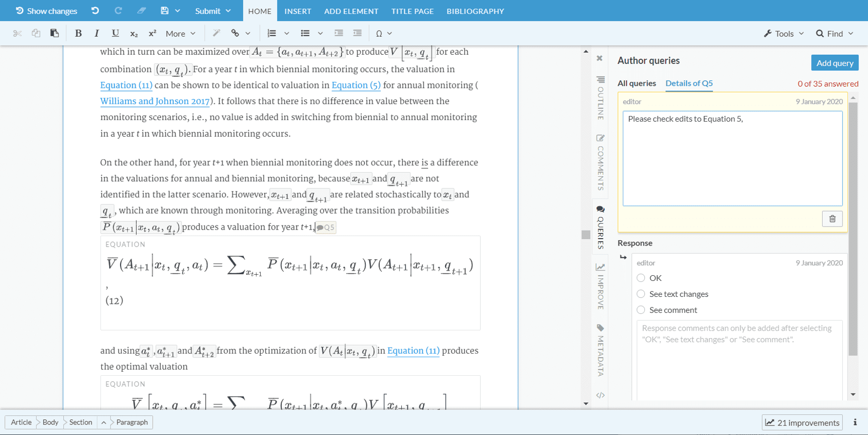
Task: Expand the More formatting dropdown
Action: (x=180, y=34)
